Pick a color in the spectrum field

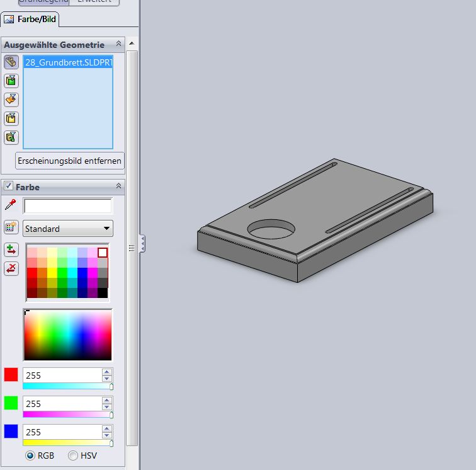[x=68, y=335]
